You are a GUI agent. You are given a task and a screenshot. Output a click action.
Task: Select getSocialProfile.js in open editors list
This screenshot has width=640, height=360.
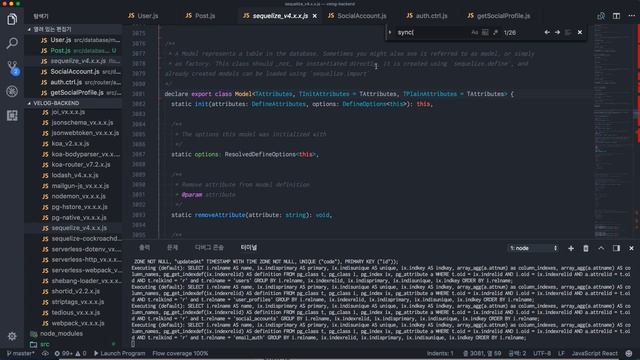73,93
